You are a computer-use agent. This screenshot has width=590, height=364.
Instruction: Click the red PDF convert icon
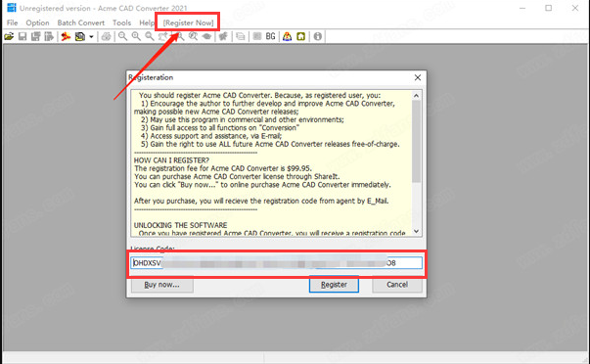point(66,36)
